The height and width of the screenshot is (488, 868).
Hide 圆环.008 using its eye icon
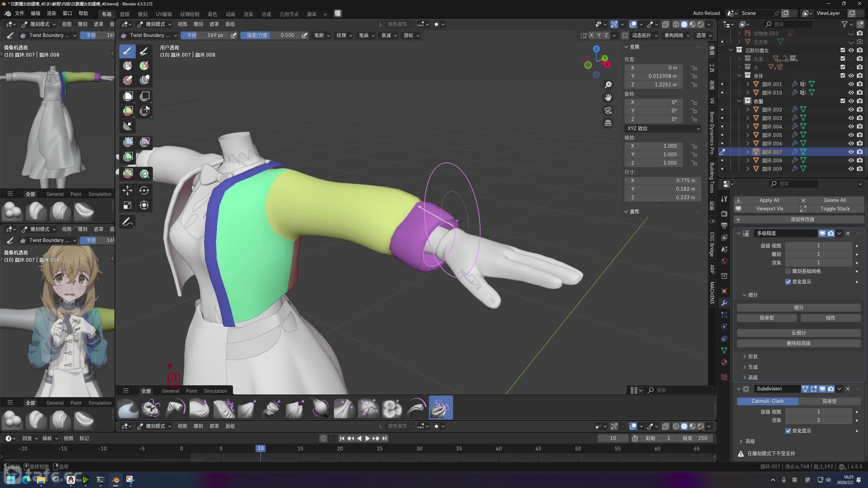851,160
